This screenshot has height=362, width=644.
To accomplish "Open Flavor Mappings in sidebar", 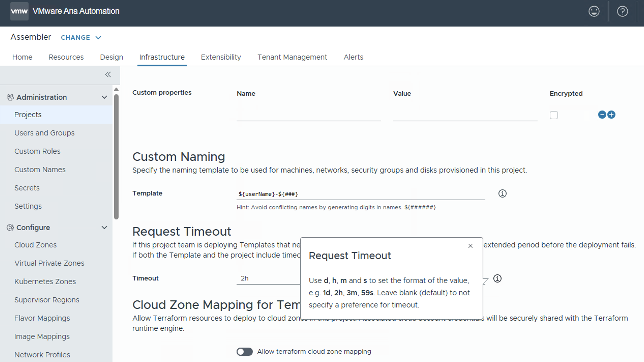I will click(x=42, y=318).
